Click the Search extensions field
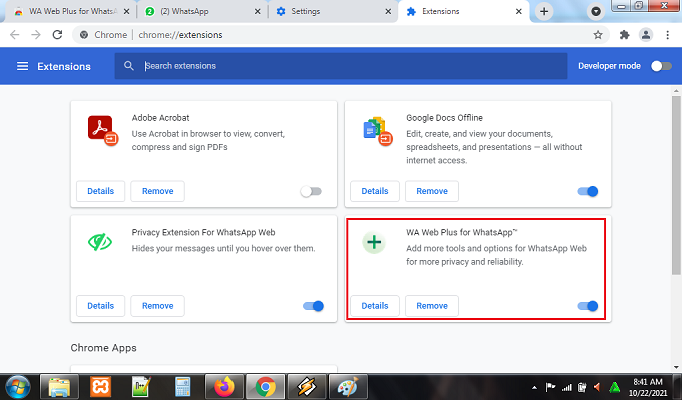 click(341, 66)
